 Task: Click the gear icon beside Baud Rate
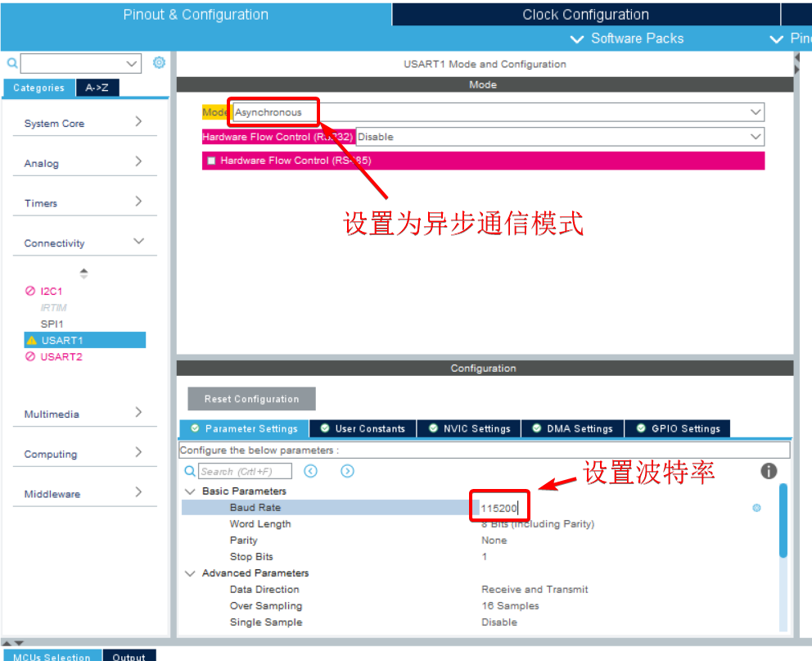click(x=756, y=508)
